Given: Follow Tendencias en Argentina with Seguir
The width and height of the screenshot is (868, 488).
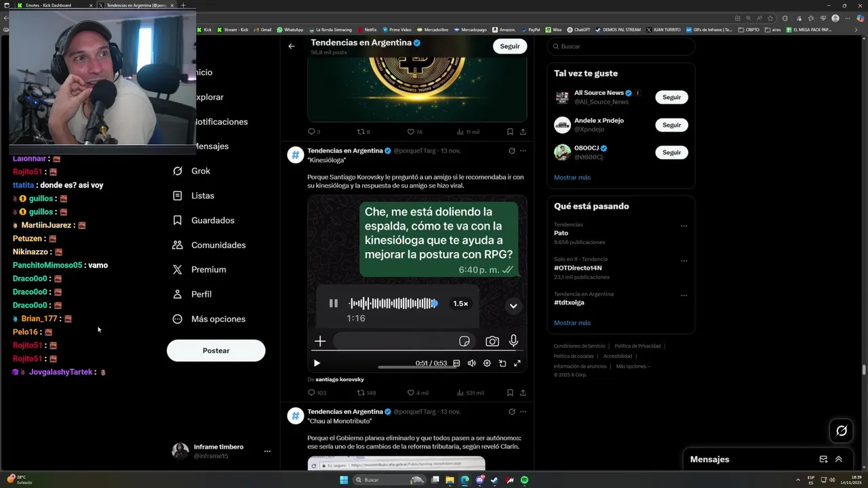Looking at the screenshot, I should click(x=510, y=46).
